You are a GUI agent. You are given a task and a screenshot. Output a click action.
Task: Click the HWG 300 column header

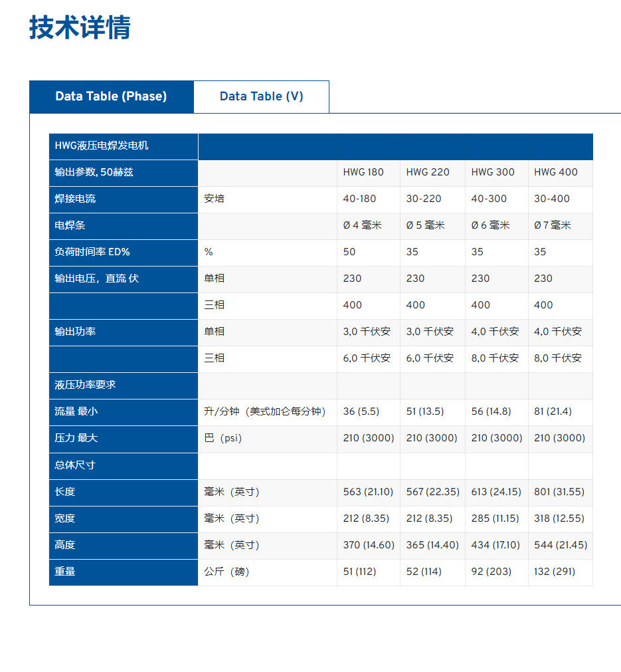(x=493, y=172)
